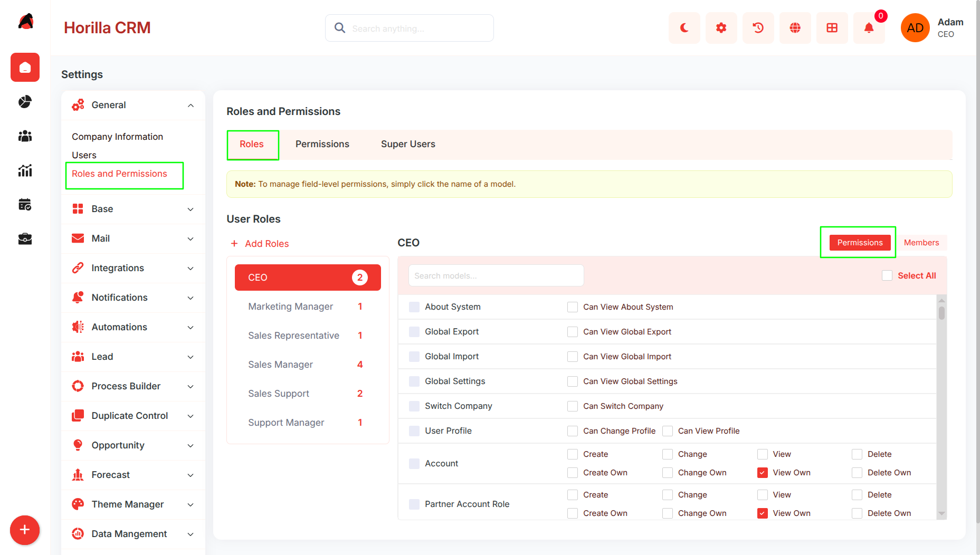Check the Select All checkbox
The image size is (980, 555).
(887, 275)
